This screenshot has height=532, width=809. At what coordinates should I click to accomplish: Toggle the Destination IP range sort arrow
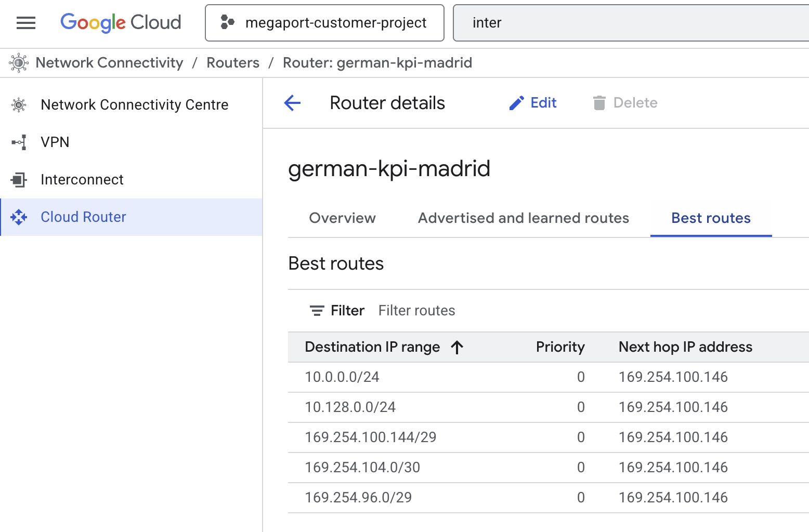(x=456, y=347)
